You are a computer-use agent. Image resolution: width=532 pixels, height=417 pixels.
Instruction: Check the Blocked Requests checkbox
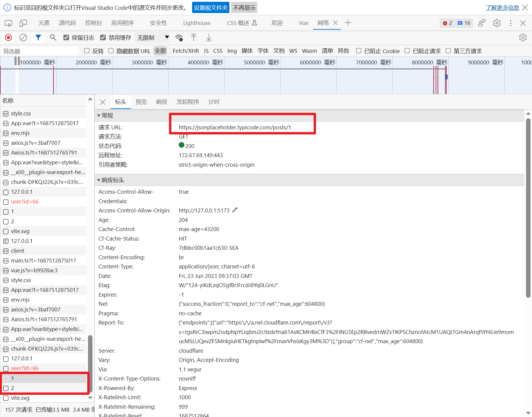[407, 51]
